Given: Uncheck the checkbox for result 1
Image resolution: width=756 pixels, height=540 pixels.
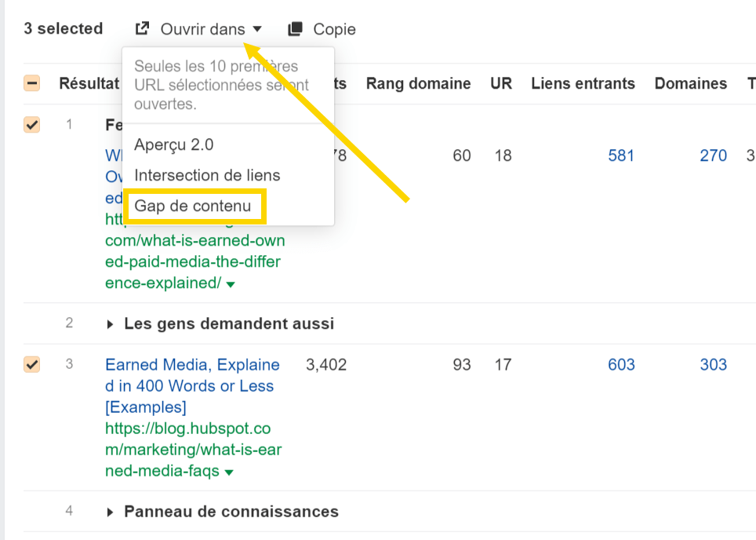Looking at the screenshot, I should click(31, 124).
